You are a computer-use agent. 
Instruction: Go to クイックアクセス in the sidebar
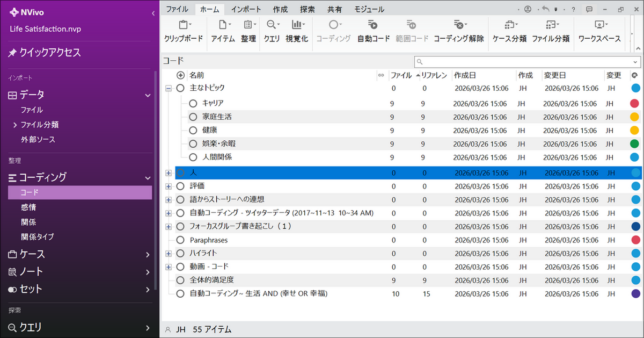(50, 53)
